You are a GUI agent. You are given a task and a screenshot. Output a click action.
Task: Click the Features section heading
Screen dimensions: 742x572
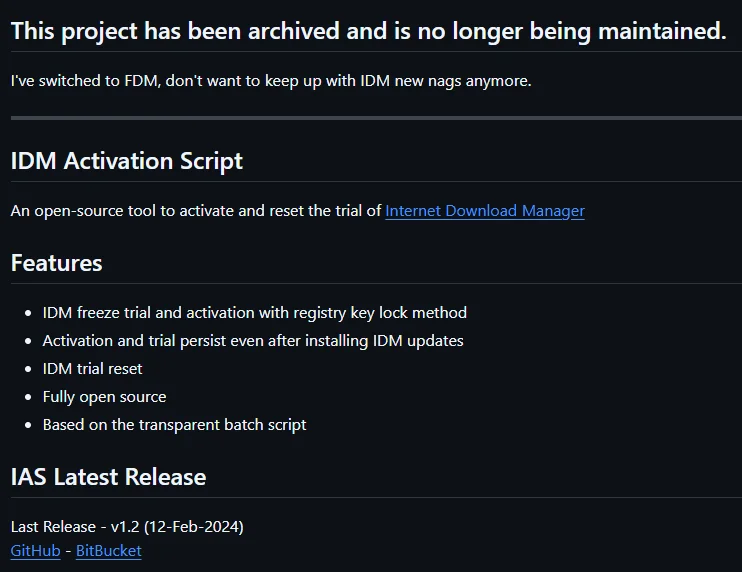[x=56, y=263]
